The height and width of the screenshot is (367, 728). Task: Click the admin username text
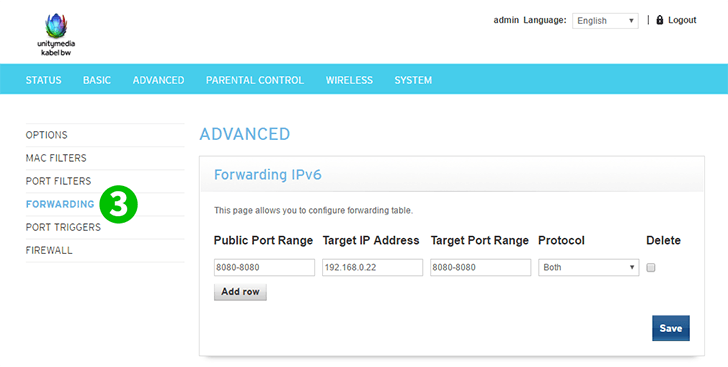506,20
